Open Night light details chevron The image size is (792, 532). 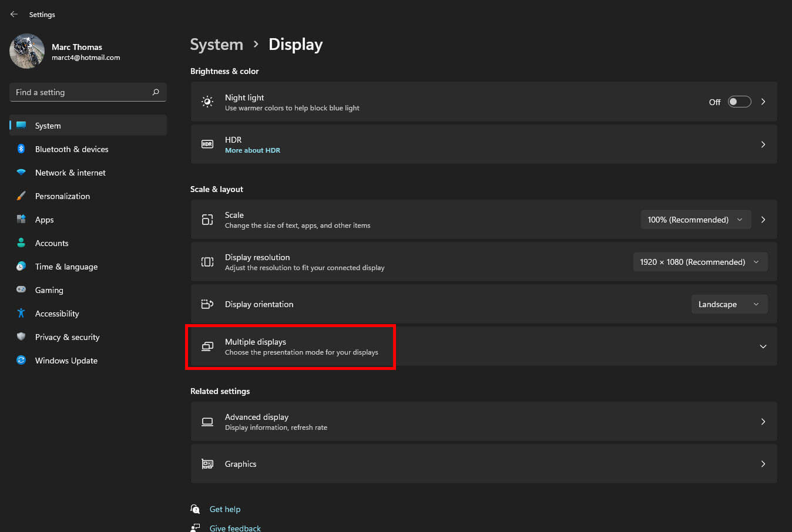point(763,102)
